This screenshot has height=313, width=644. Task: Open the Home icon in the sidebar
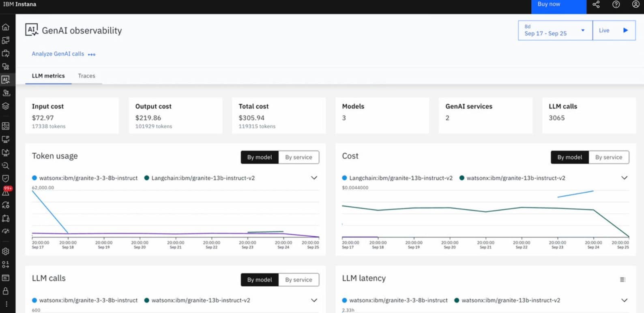click(6, 27)
